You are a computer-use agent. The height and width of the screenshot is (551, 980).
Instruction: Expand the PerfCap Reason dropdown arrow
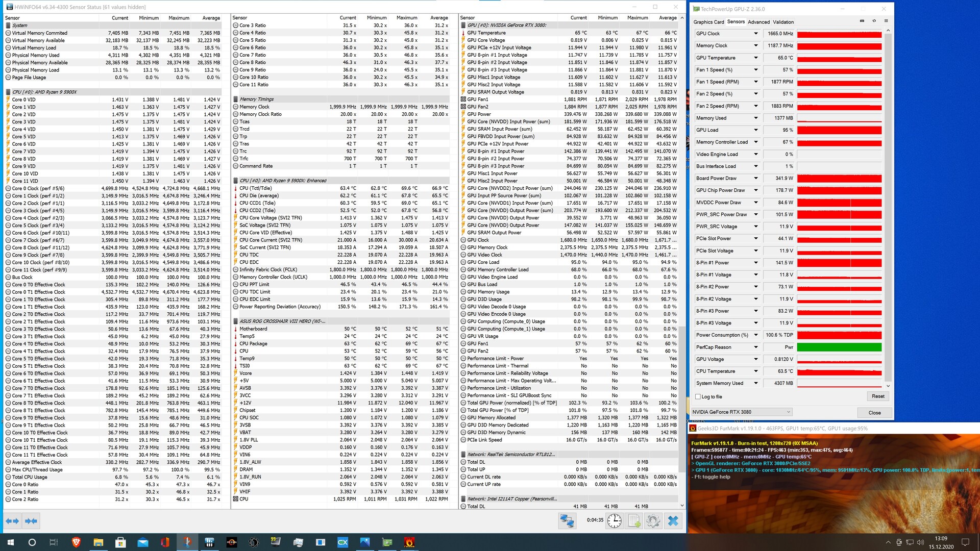click(x=756, y=347)
